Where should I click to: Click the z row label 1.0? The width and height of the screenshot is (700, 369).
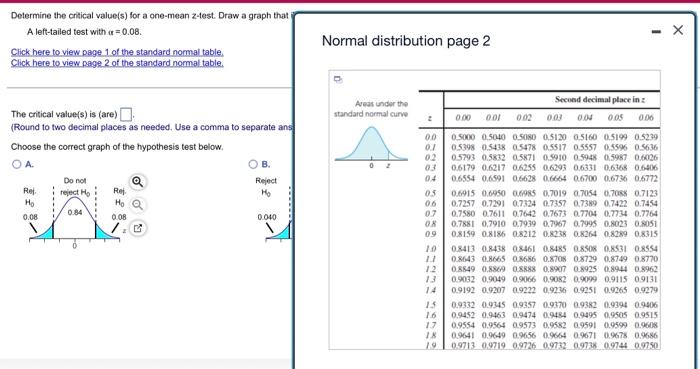tap(430, 249)
